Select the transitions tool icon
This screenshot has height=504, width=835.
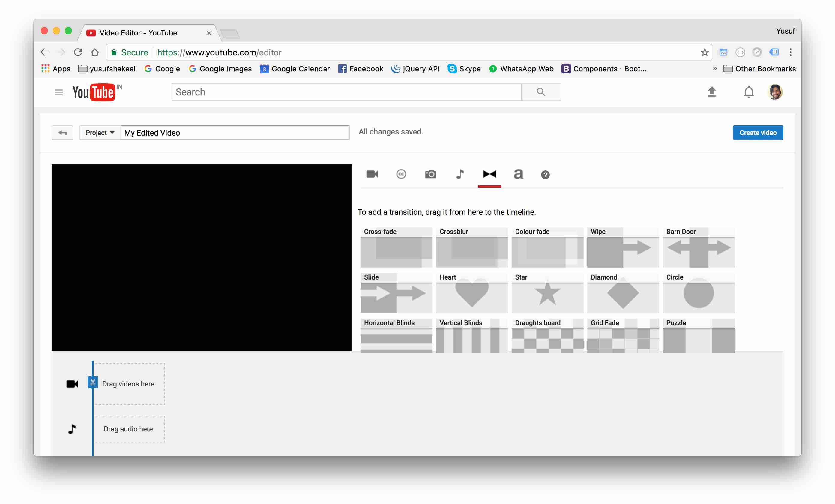489,174
